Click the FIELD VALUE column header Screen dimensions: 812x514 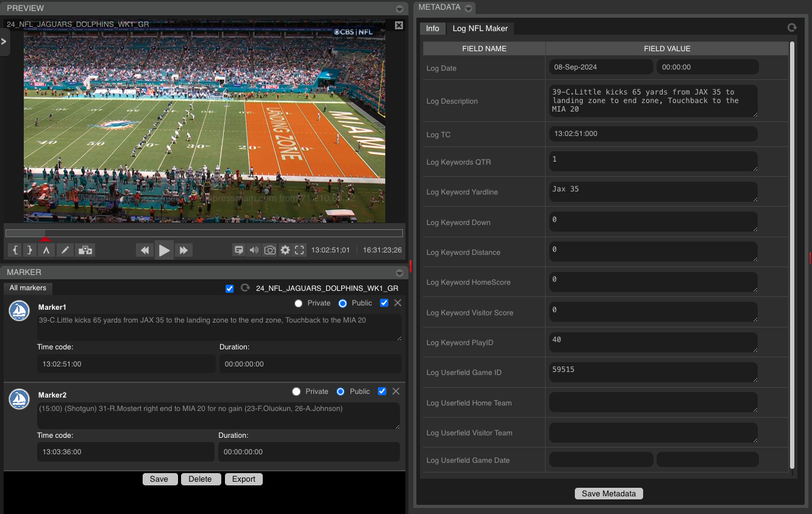click(x=667, y=49)
